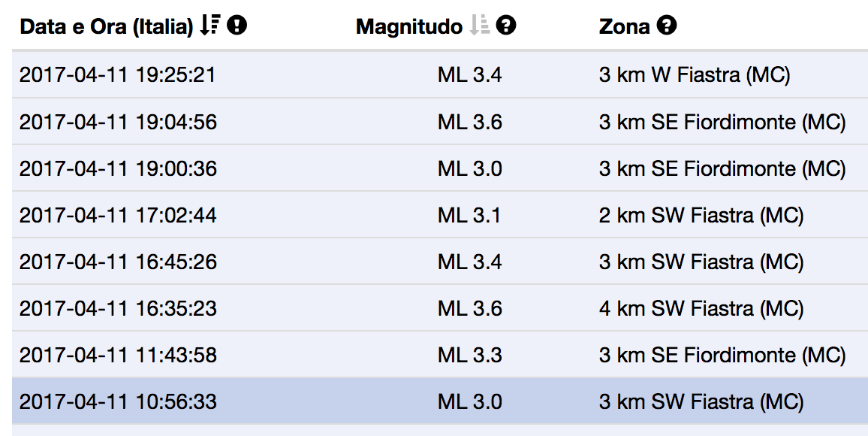The image size is (868, 436).
Task: Click the Zona column header text
Action: click(x=625, y=26)
